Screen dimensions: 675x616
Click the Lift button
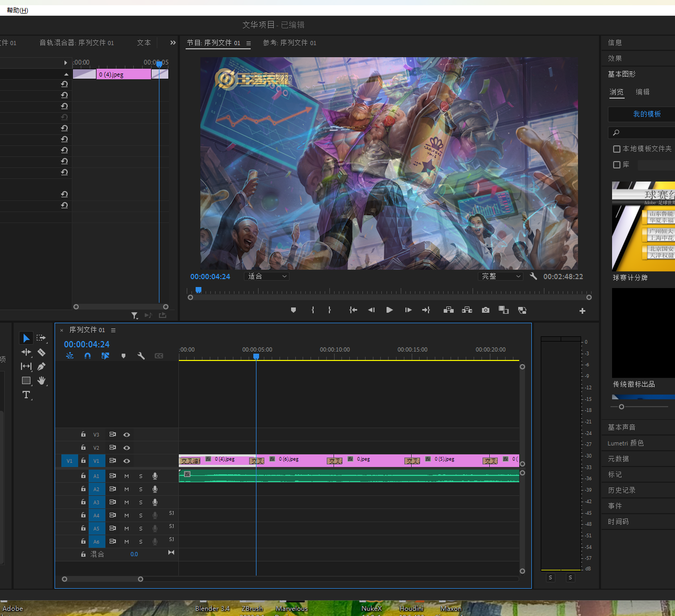(448, 310)
